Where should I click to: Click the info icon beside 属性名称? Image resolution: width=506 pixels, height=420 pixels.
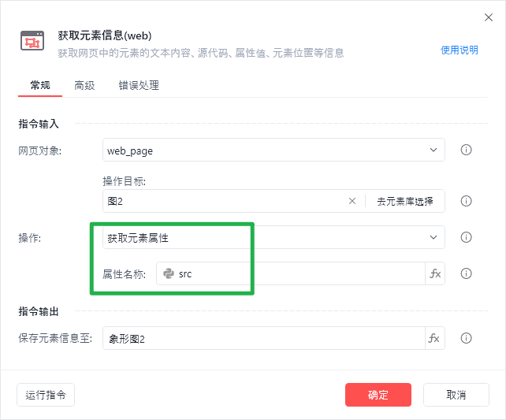click(466, 273)
